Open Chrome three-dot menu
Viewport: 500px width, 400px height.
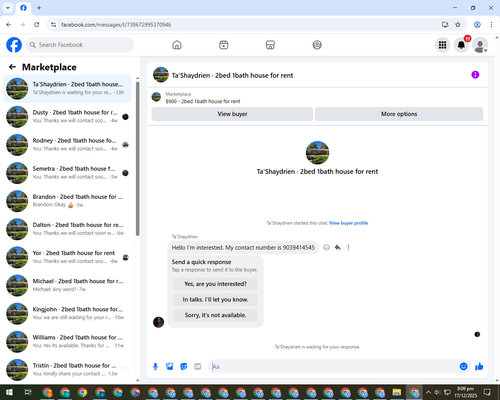point(491,25)
